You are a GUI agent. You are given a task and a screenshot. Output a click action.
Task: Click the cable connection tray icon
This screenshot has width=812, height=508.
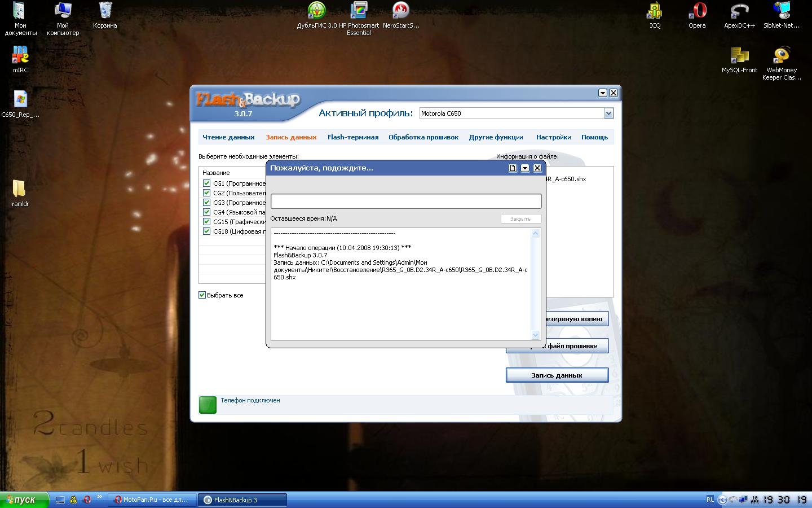tap(733, 500)
